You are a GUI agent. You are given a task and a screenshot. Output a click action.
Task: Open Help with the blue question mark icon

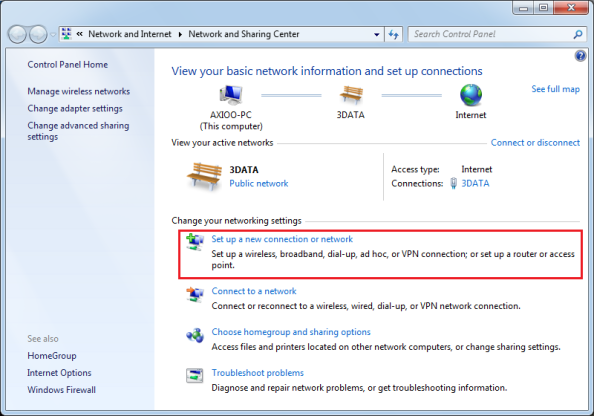580,56
